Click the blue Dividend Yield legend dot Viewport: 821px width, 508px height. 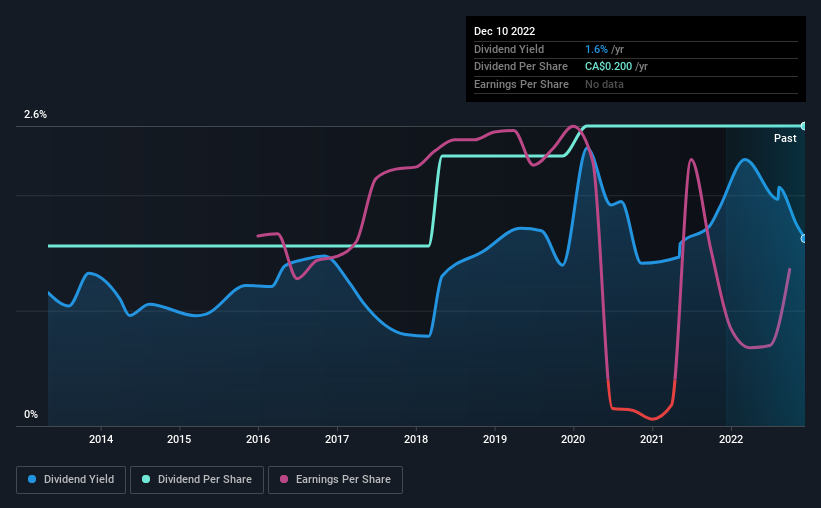[x=32, y=479]
